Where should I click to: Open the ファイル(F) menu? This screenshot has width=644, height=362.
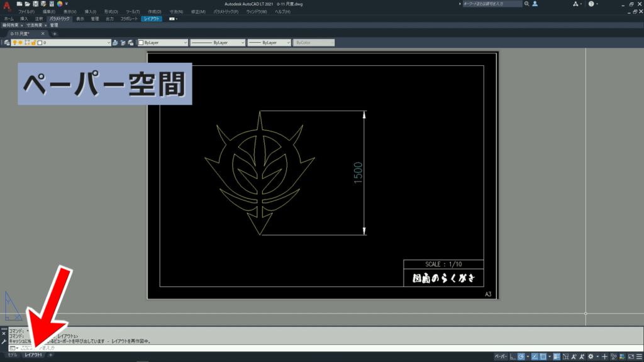pyautogui.click(x=26, y=12)
